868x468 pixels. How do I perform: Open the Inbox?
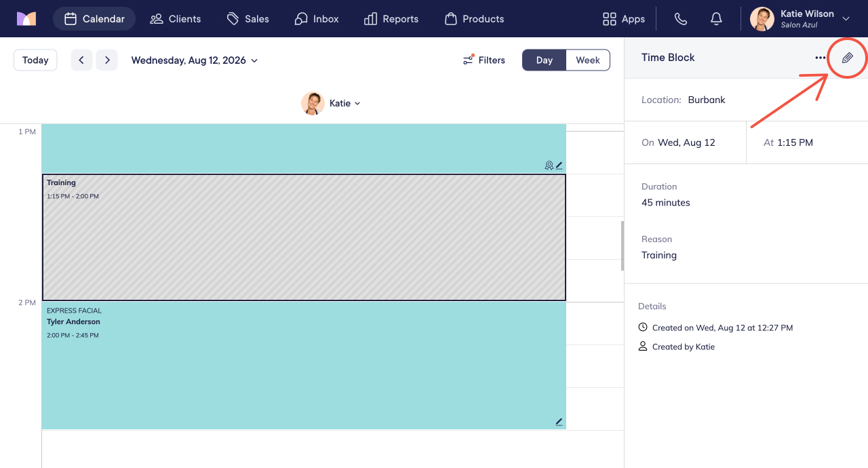tap(317, 19)
